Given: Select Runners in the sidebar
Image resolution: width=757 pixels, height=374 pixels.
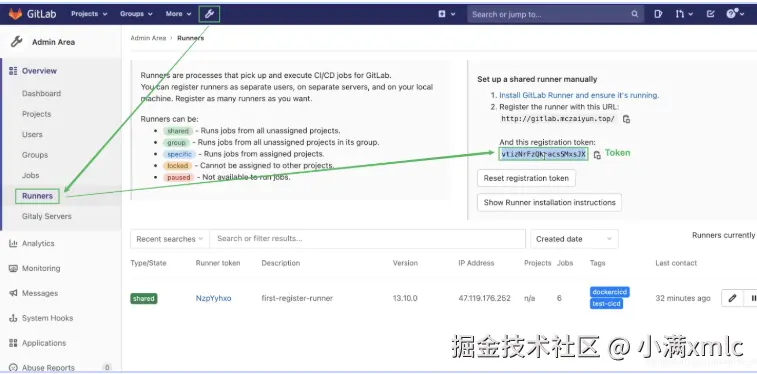Looking at the screenshot, I should [x=37, y=196].
